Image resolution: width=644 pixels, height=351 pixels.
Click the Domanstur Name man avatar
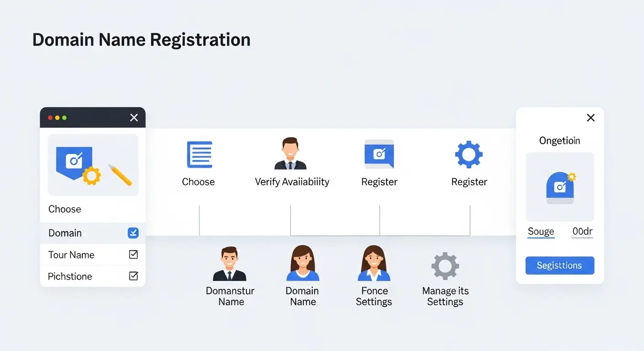click(x=230, y=264)
